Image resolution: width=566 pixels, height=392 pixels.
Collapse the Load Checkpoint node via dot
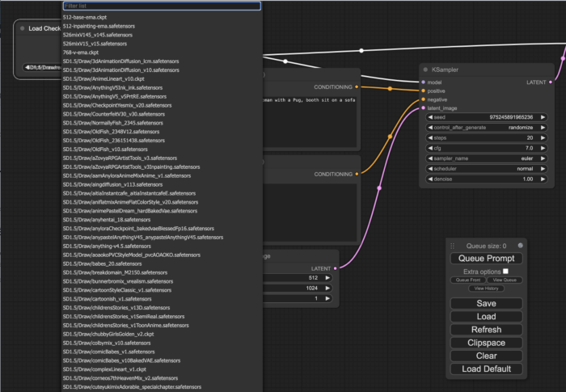coord(22,28)
